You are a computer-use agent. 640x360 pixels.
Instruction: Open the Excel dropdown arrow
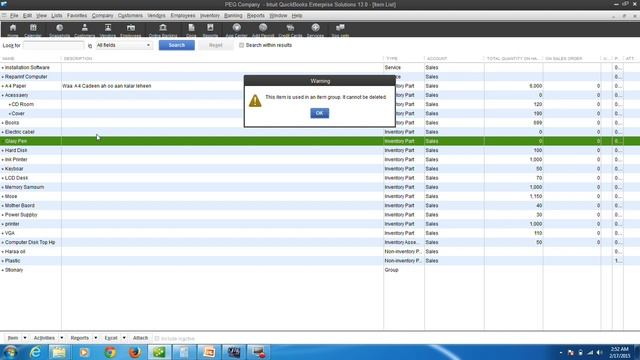click(x=124, y=338)
